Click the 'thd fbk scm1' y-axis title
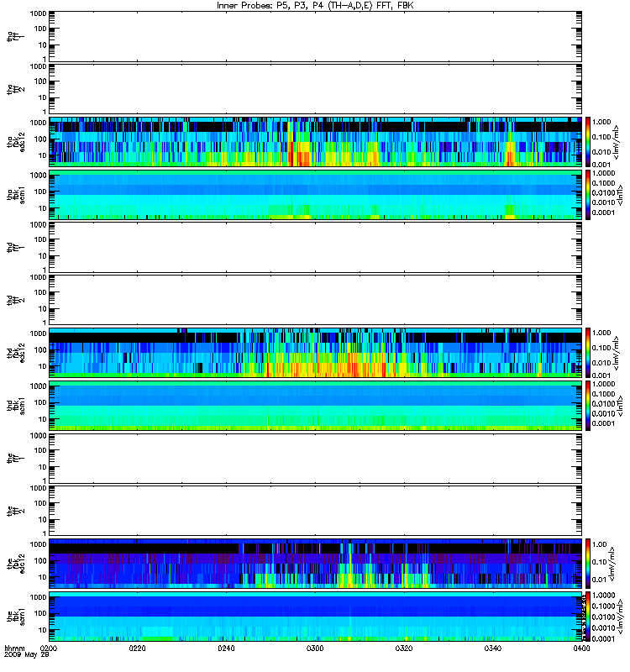This screenshot has width=630, height=672. tap(16, 406)
